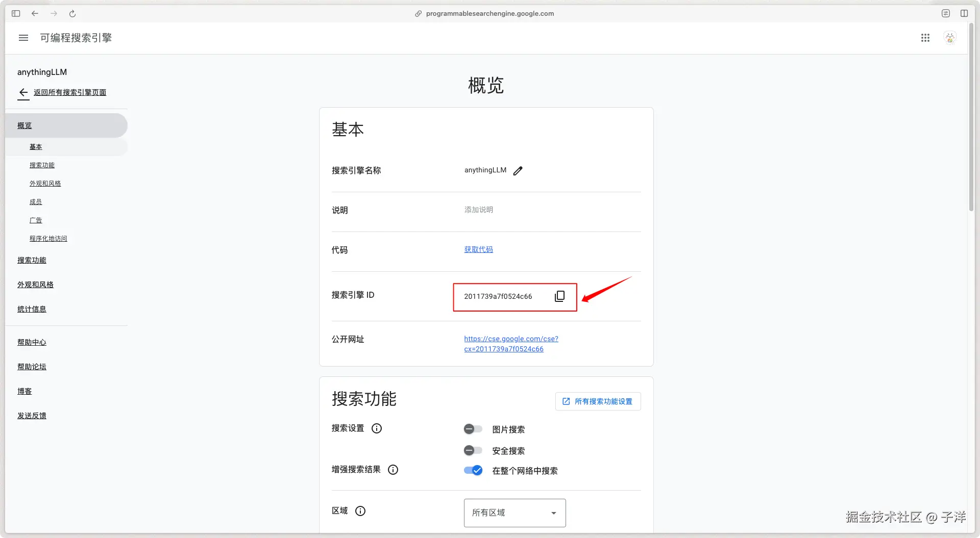Disable the 在整个网络中搜索 toggle
Screen dimensions: 980x538
coord(473,470)
